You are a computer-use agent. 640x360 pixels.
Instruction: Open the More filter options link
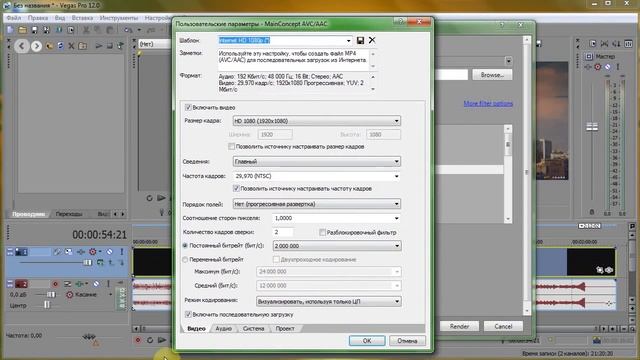tap(488, 104)
